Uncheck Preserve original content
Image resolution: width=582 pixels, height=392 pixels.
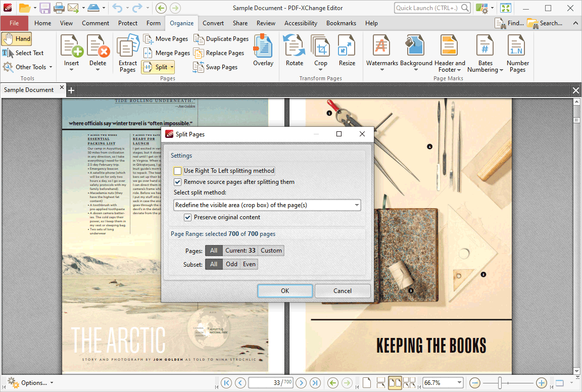188,218
